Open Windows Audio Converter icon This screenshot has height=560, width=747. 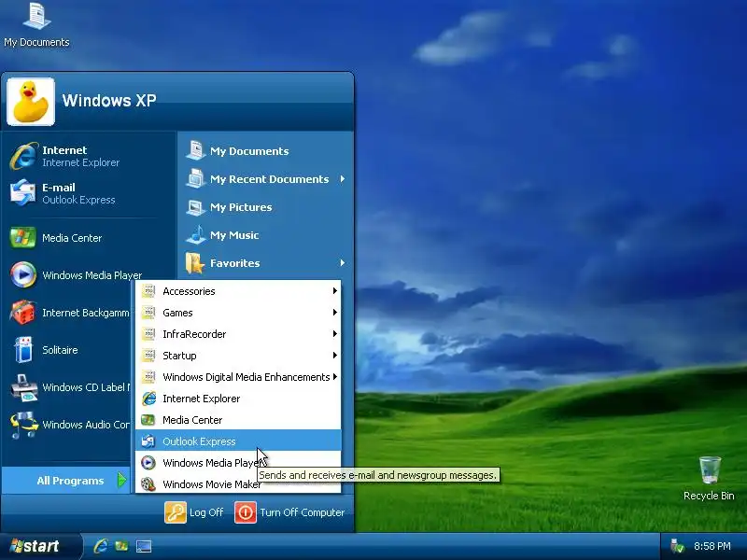click(24, 425)
